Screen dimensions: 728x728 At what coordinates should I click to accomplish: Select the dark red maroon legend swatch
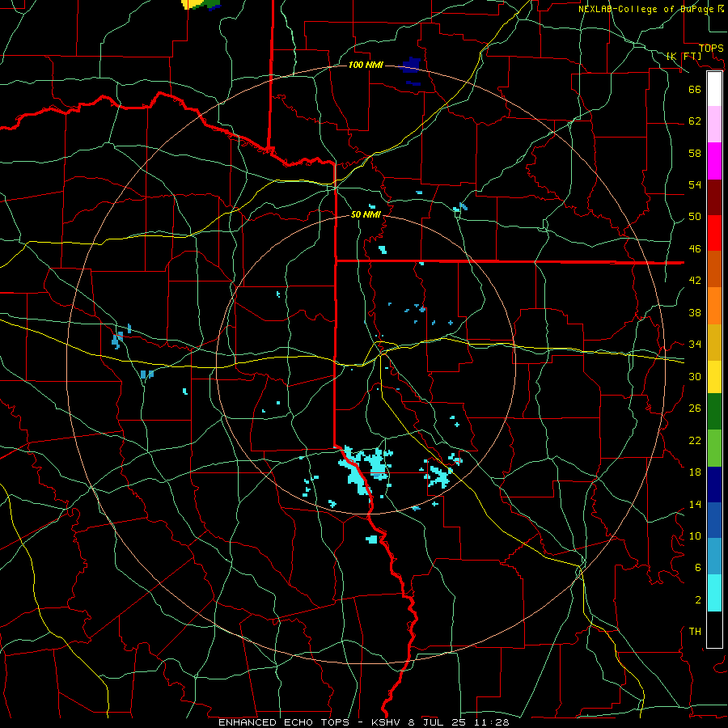coord(714,197)
